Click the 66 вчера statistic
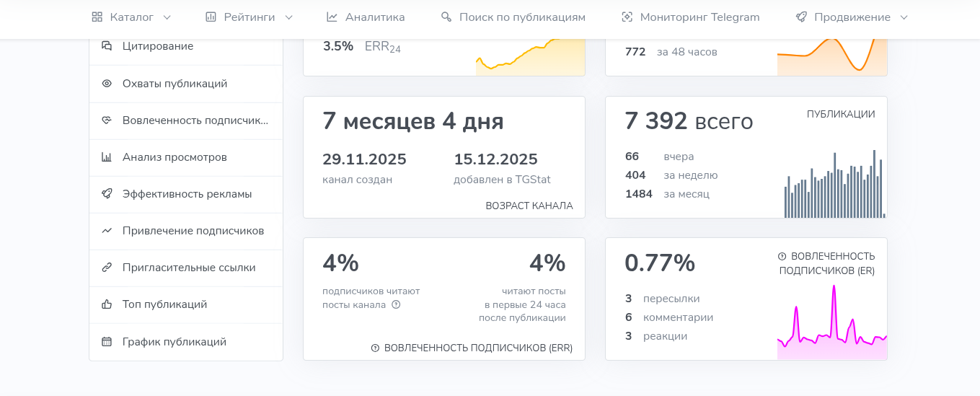The image size is (980, 396). coord(659,157)
